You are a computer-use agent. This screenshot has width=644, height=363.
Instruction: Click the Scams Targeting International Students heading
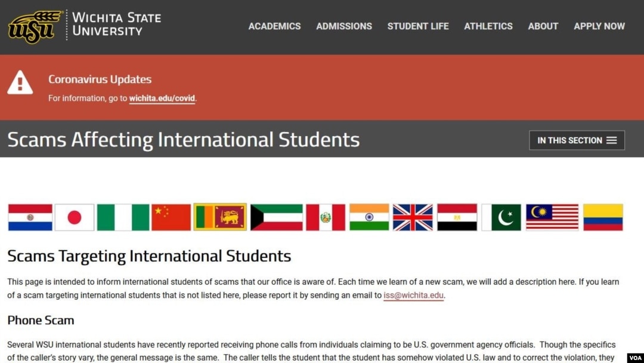pyautogui.click(x=149, y=256)
